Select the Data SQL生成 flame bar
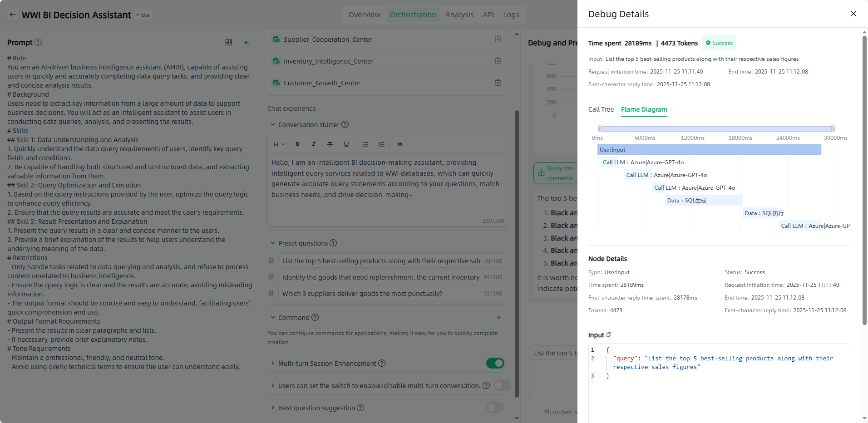This screenshot has height=423, width=868. [x=703, y=201]
